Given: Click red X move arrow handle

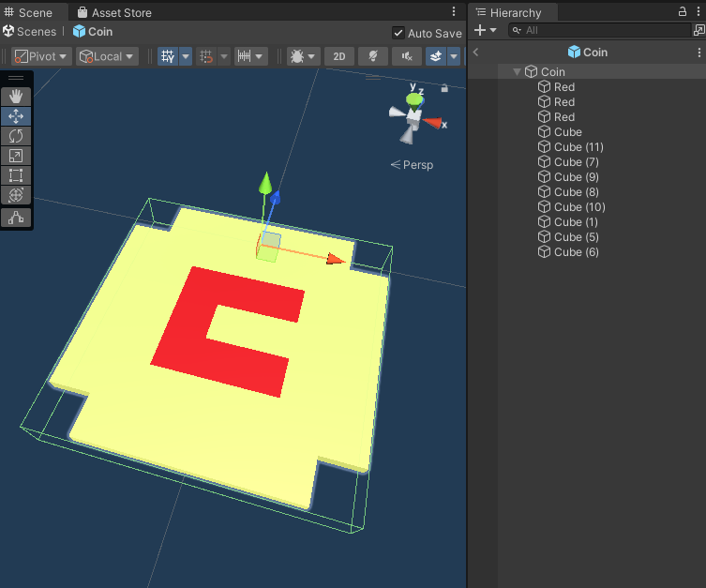Looking at the screenshot, I should pos(335,259).
